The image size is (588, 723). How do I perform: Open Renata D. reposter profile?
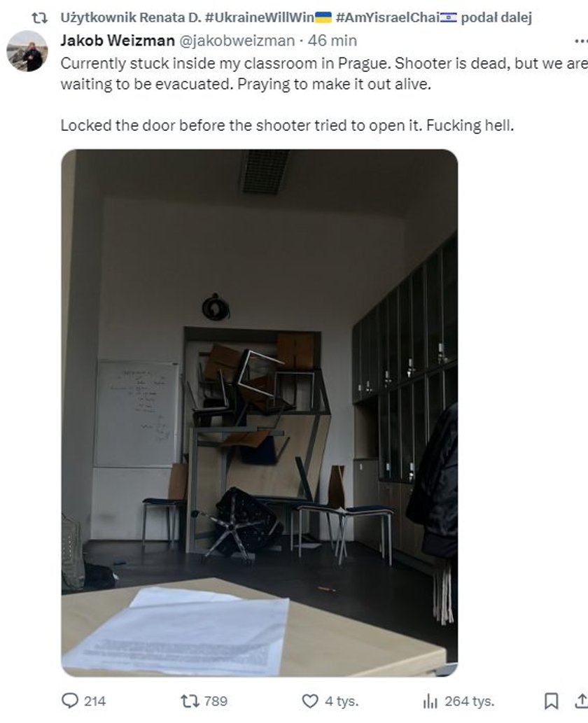tap(170, 17)
